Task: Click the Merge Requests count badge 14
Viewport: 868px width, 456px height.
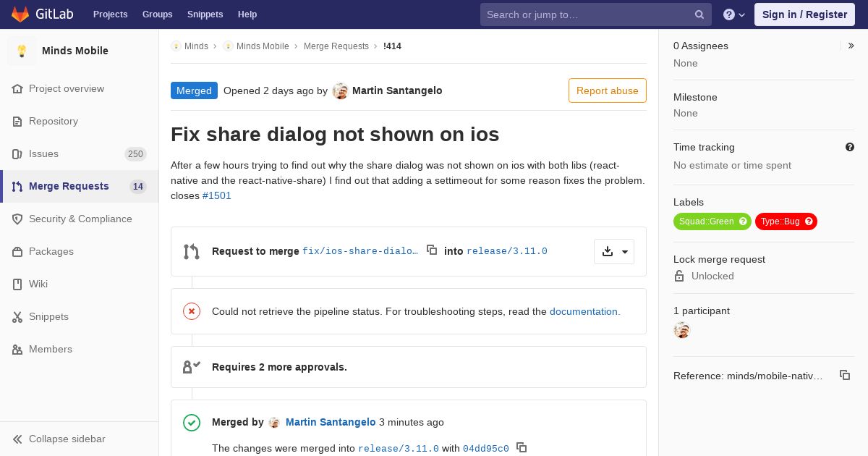Action: pyautogui.click(x=138, y=186)
